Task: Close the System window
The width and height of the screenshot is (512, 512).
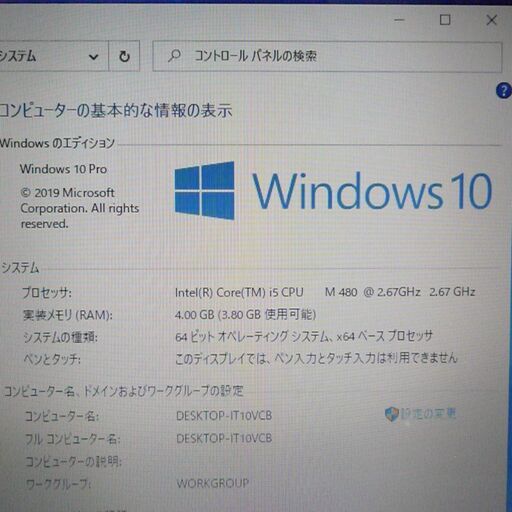Action: point(492,20)
